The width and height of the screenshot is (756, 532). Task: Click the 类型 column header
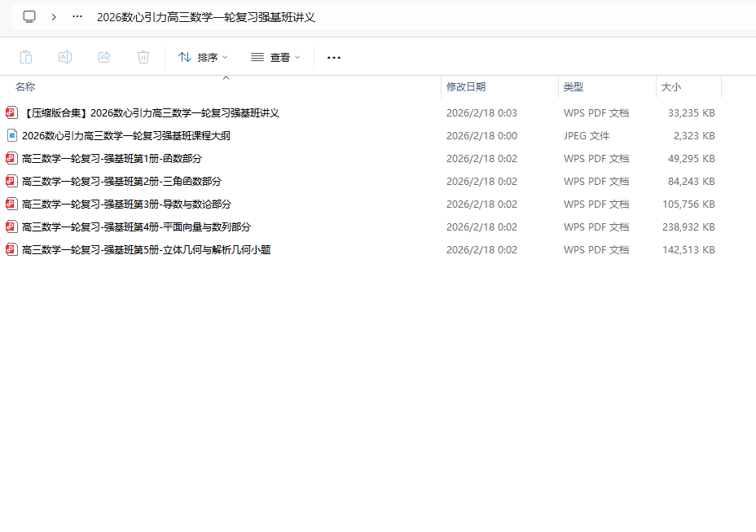(x=574, y=87)
